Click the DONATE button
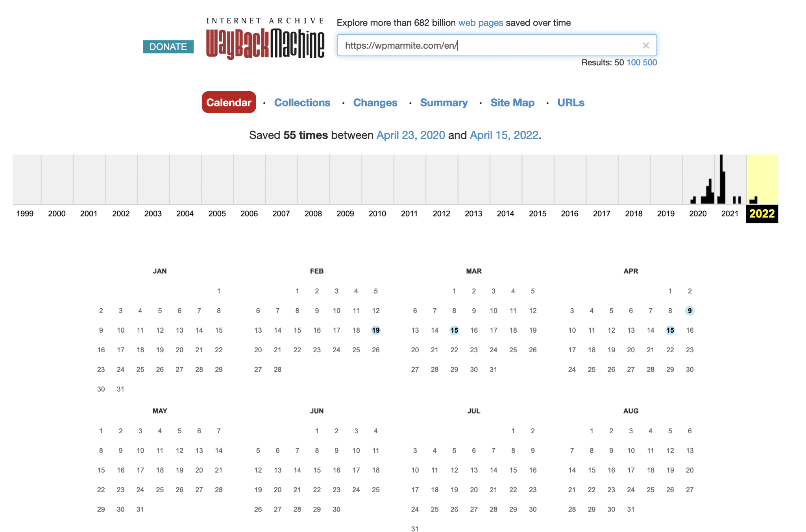The width and height of the screenshot is (806, 532). (168, 47)
